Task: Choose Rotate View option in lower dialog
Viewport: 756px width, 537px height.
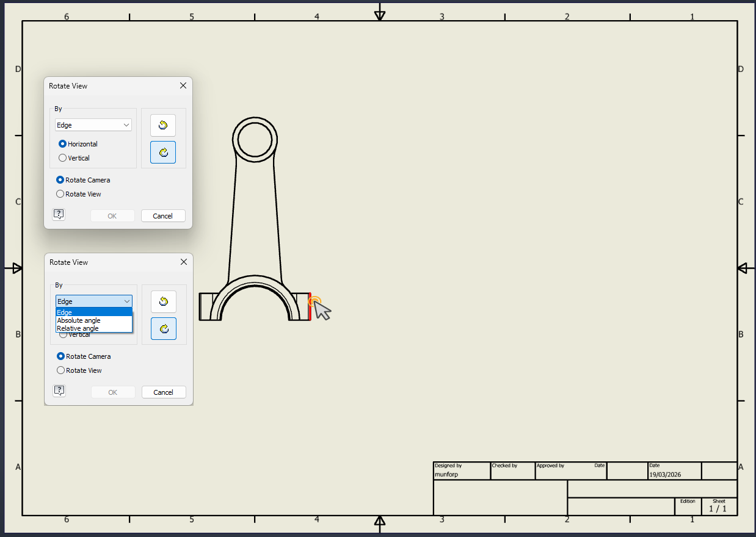Action: tap(79, 370)
